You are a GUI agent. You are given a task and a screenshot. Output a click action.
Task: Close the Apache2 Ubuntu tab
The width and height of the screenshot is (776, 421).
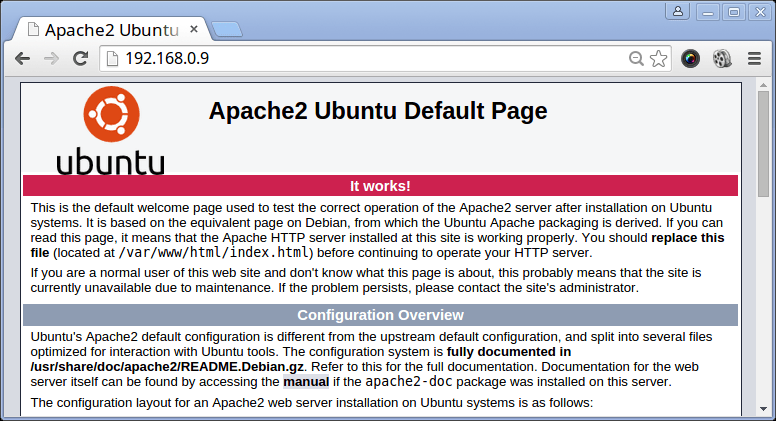(196, 29)
